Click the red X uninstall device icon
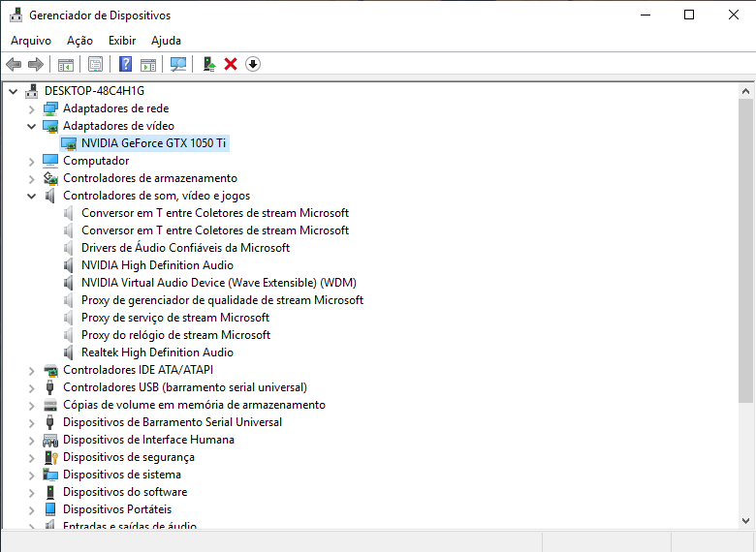The width and height of the screenshot is (756, 552). [231, 64]
